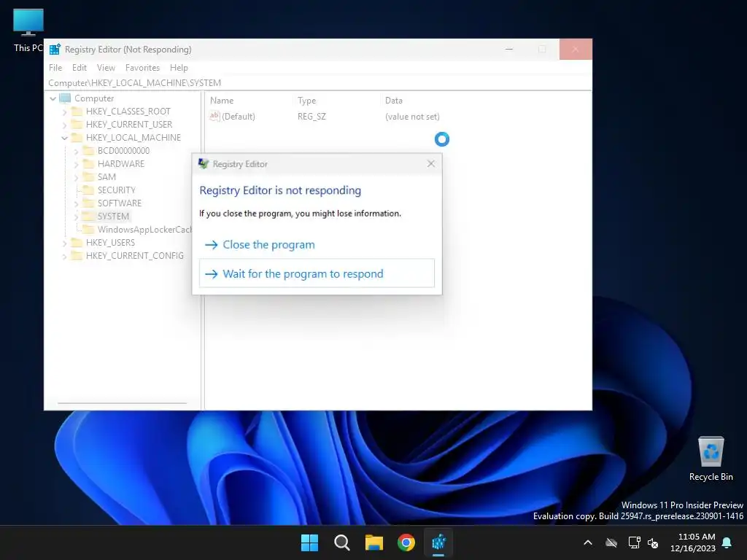
Task: Show hidden system tray icons
Action: 588,542
